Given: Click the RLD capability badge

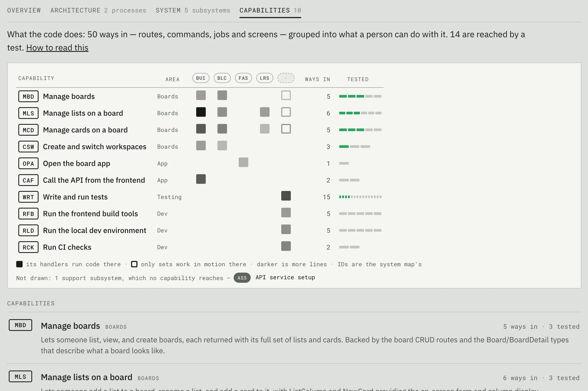Looking at the screenshot, I should pyautogui.click(x=28, y=230).
